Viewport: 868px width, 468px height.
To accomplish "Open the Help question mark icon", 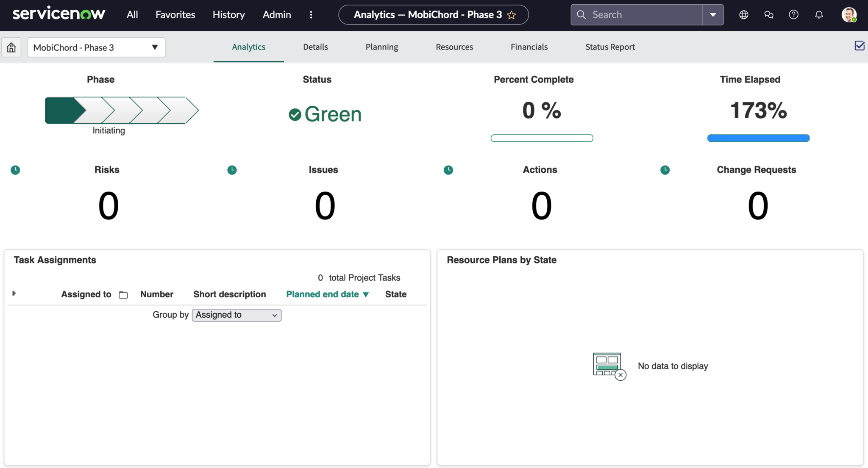I will [x=793, y=14].
